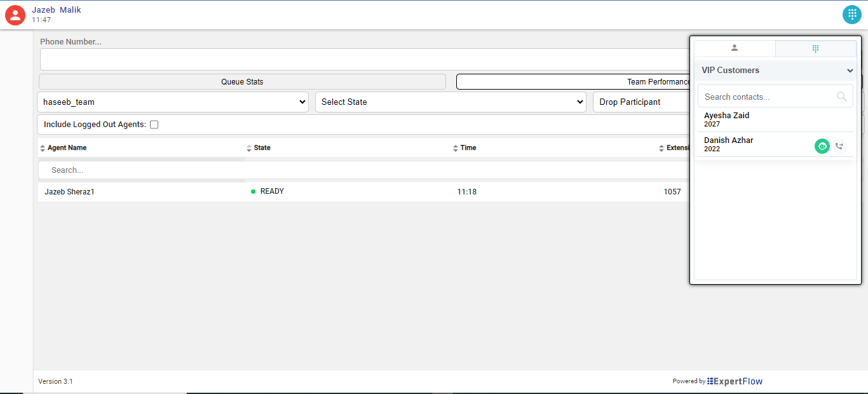The image size is (868, 394).
Task: Switch to the keypad tab in panel
Action: (815, 48)
